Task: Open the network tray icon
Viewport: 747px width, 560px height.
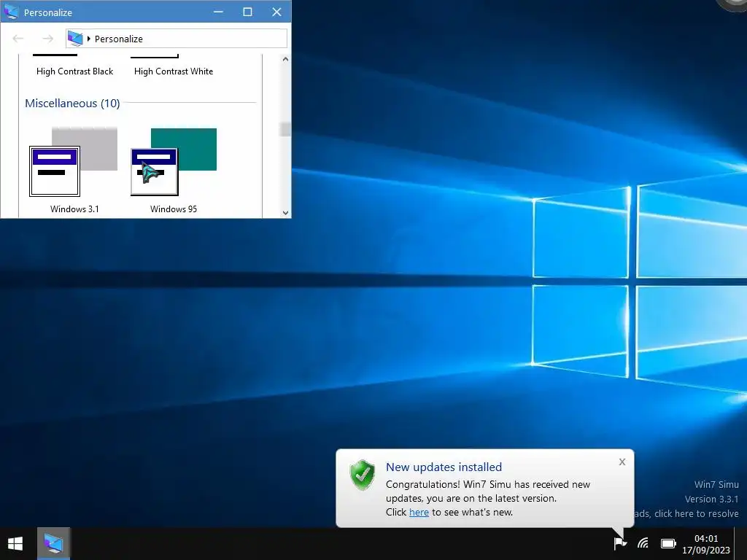Action: (643, 542)
